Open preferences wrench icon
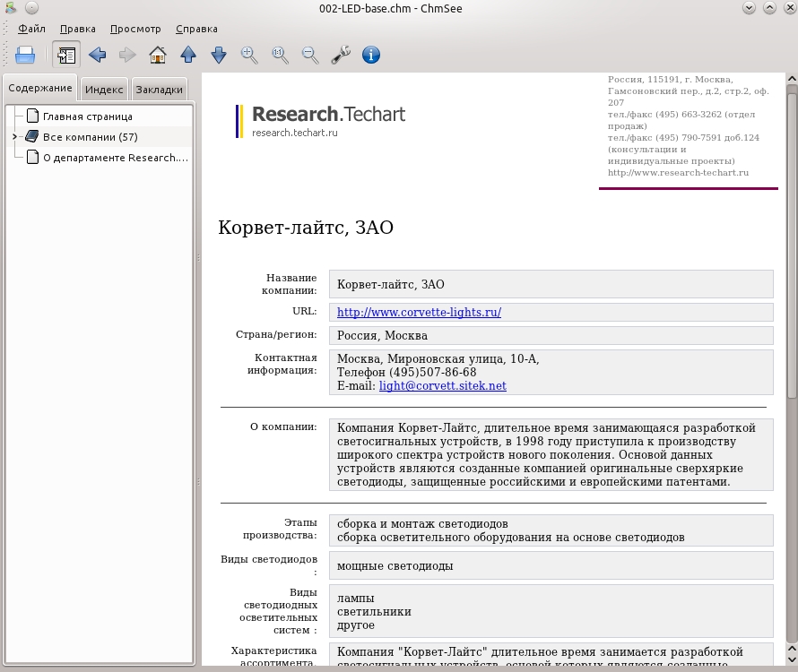 (341, 55)
